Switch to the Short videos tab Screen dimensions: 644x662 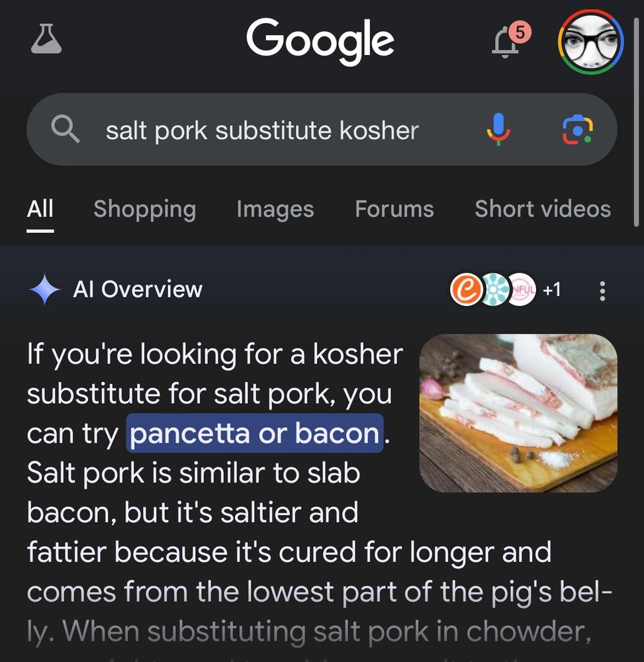pyautogui.click(x=543, y=209)
